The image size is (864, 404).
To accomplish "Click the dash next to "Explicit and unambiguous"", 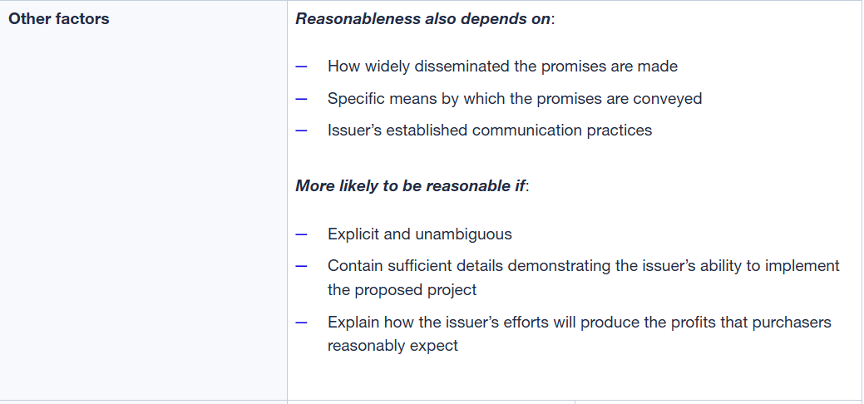I will [302, 234].
